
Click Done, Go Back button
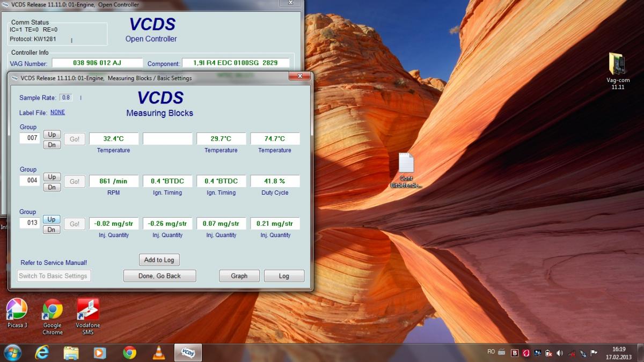pos(159,276)
